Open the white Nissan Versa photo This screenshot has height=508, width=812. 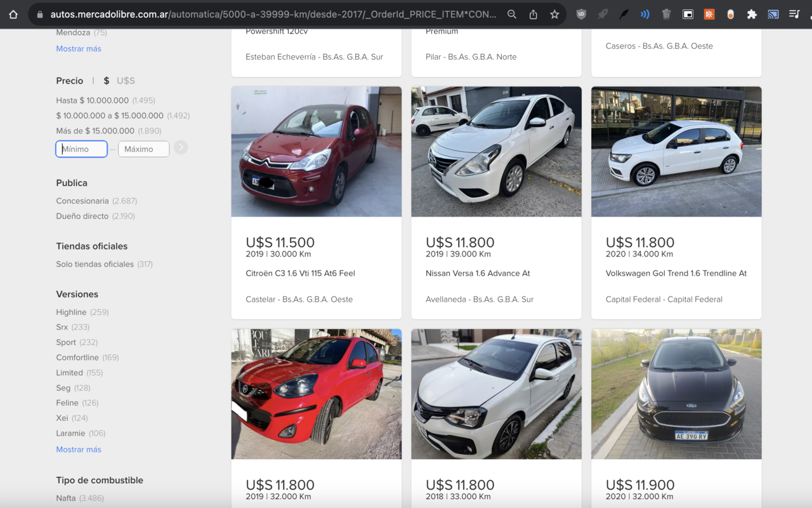(x=496, y=152)
